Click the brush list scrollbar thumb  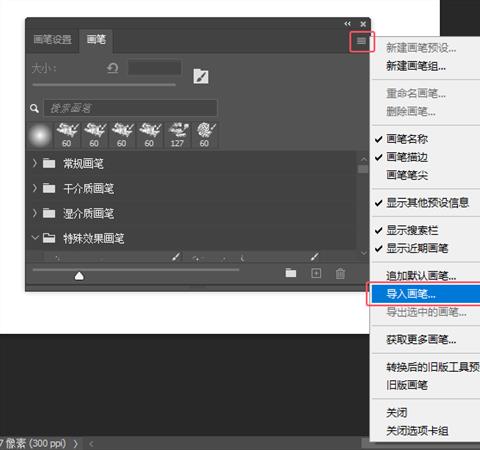point(363,169)
